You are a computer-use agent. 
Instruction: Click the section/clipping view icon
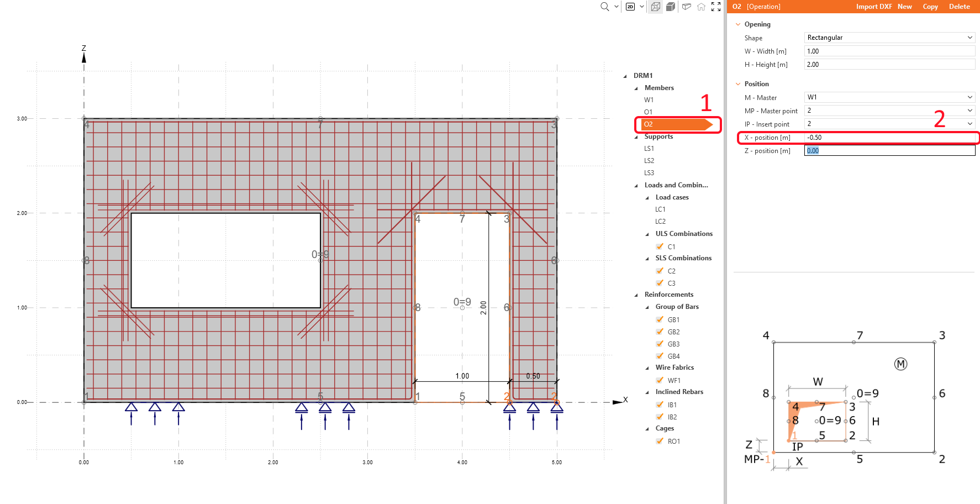click(x=686, y=7)
